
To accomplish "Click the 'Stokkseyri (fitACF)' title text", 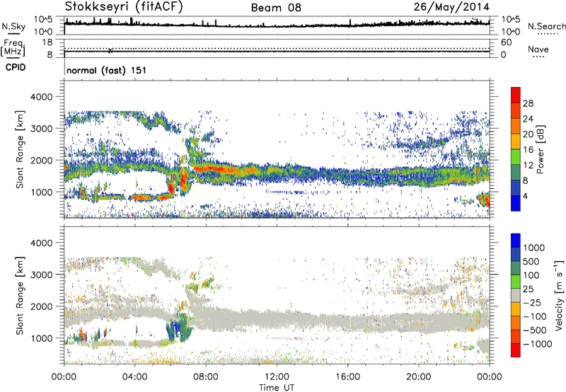I will point(124,6).
